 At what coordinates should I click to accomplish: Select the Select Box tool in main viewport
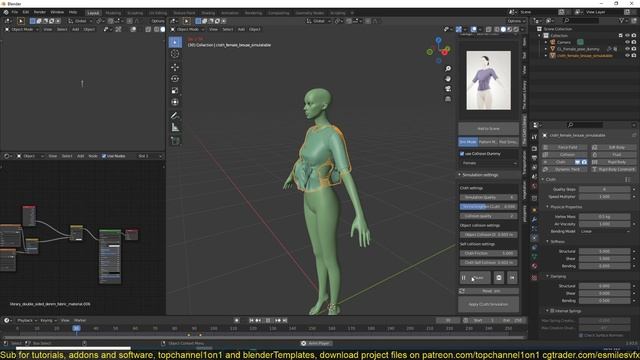point(175,42)
